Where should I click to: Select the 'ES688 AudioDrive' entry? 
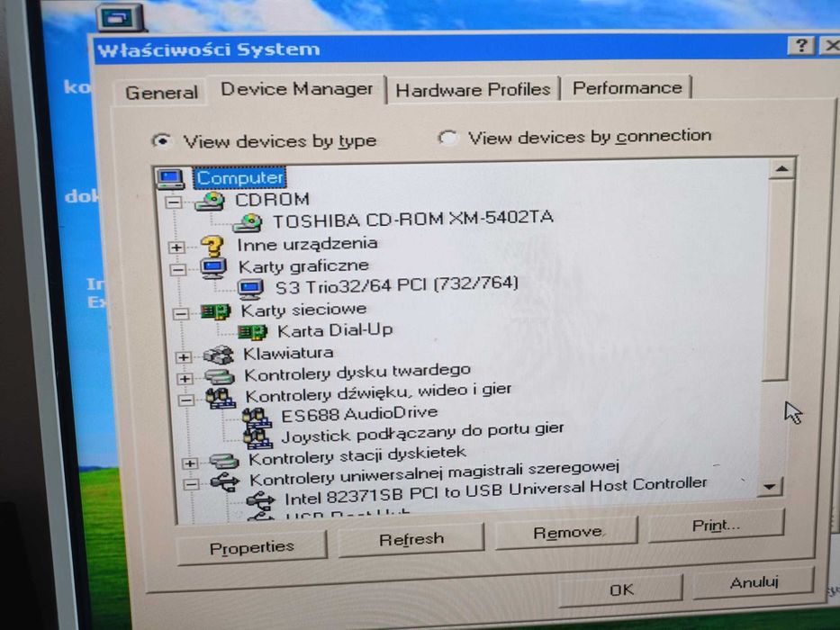click(x=359, y=414)
